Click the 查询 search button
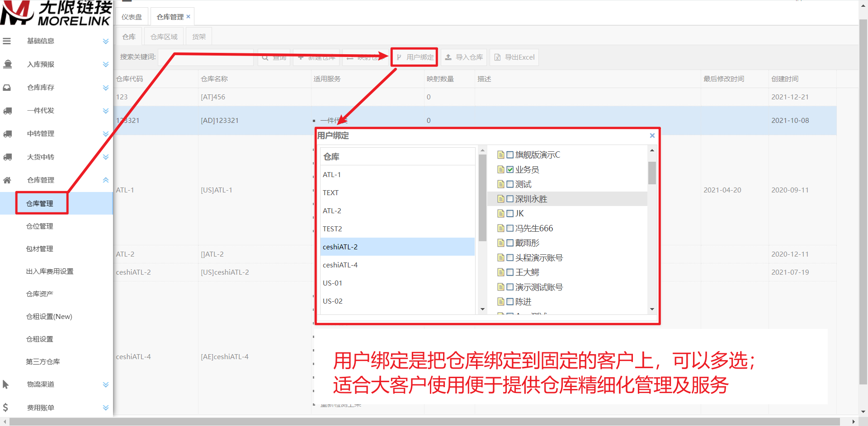Viewport: 868px width, 426px height. (274, 57)
